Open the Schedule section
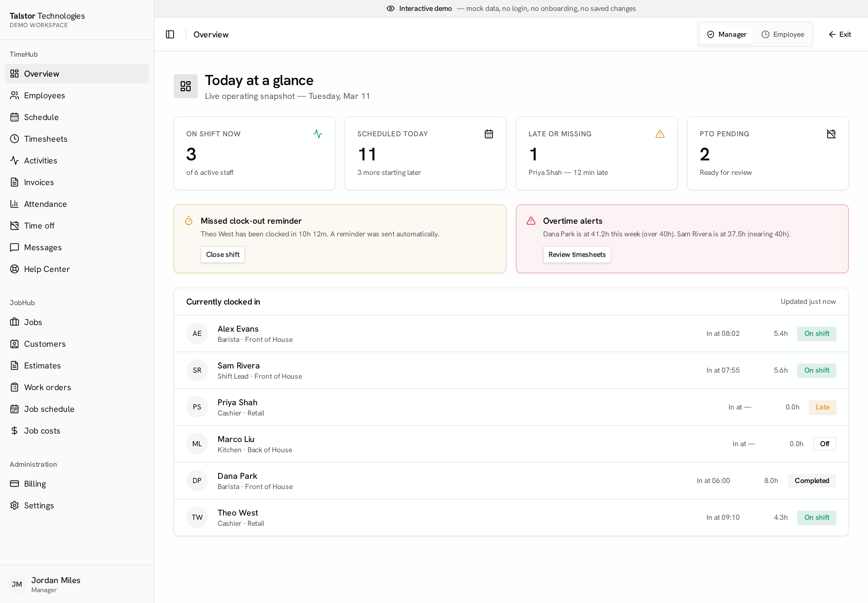Viewport: 868px width, 603px height. pyautogui.click(x=77, y=117)
